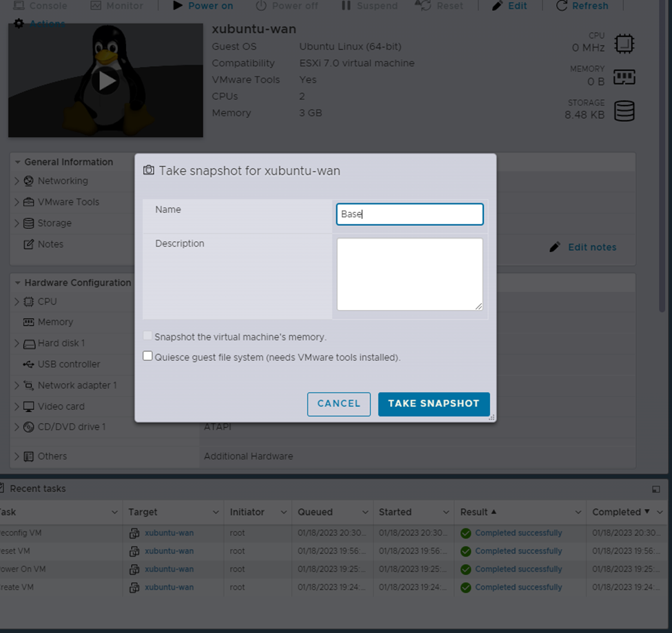Click Reset in the toolbar

click(439, 6)
